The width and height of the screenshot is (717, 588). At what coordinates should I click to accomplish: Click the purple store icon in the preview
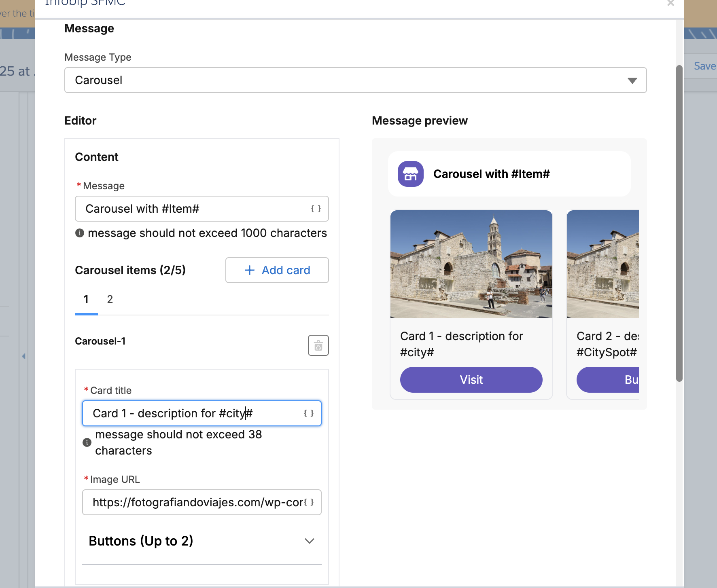410,174
